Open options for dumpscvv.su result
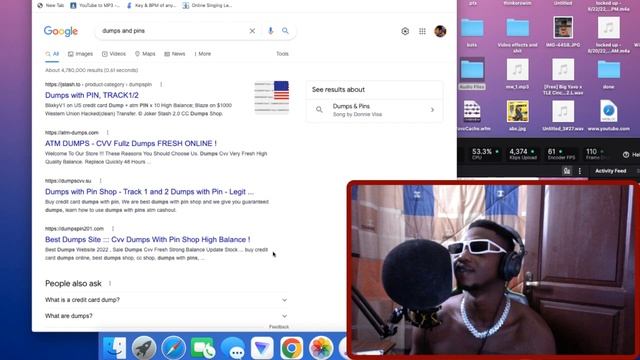 click(100, 181)
